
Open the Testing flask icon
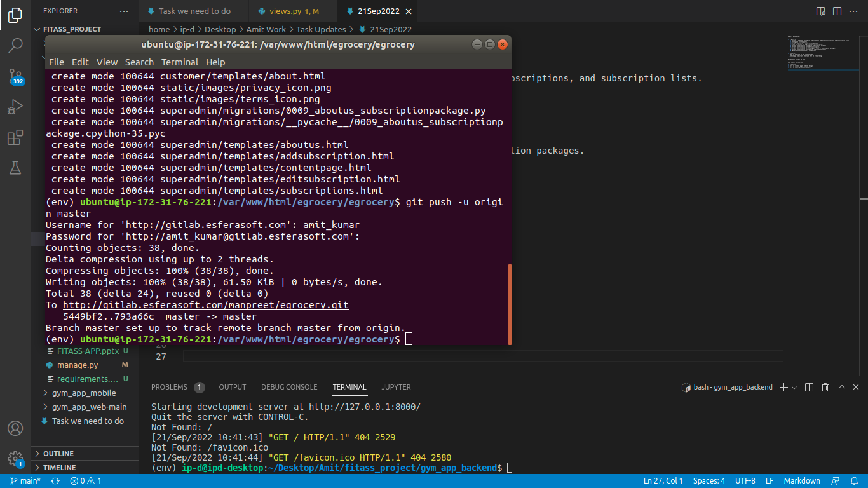click(15, 168)
